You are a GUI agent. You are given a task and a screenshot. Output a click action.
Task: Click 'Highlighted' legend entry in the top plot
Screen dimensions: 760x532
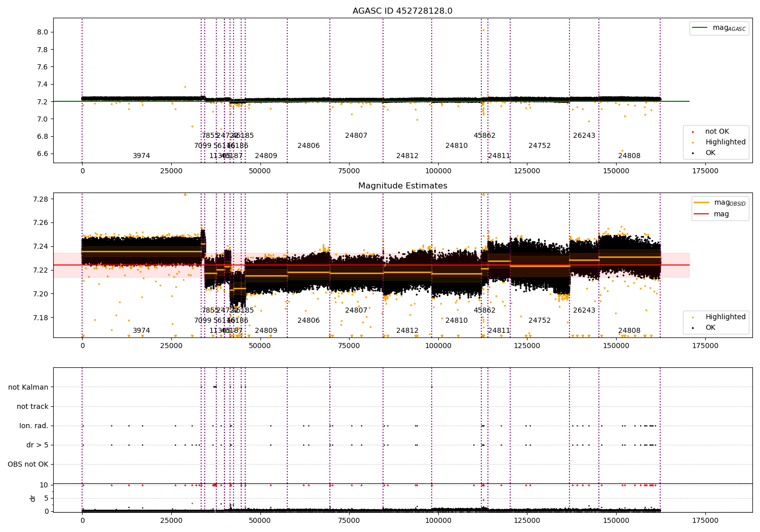(725, 142)
